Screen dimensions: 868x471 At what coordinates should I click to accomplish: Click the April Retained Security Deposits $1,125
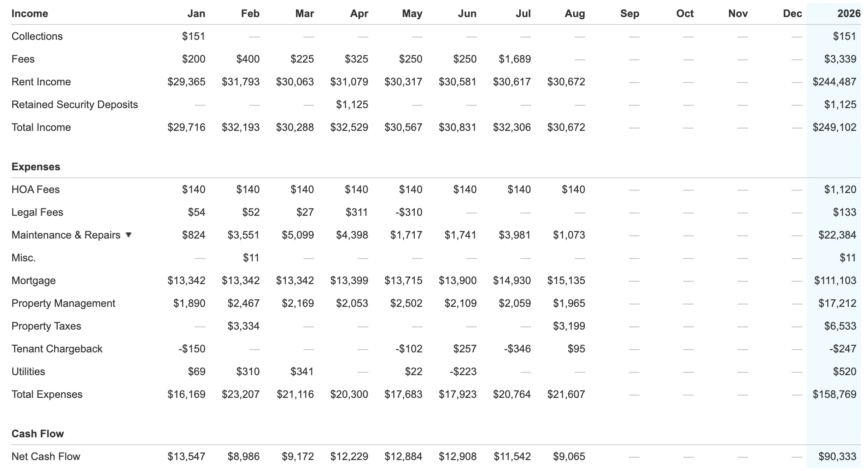(352, 105)
